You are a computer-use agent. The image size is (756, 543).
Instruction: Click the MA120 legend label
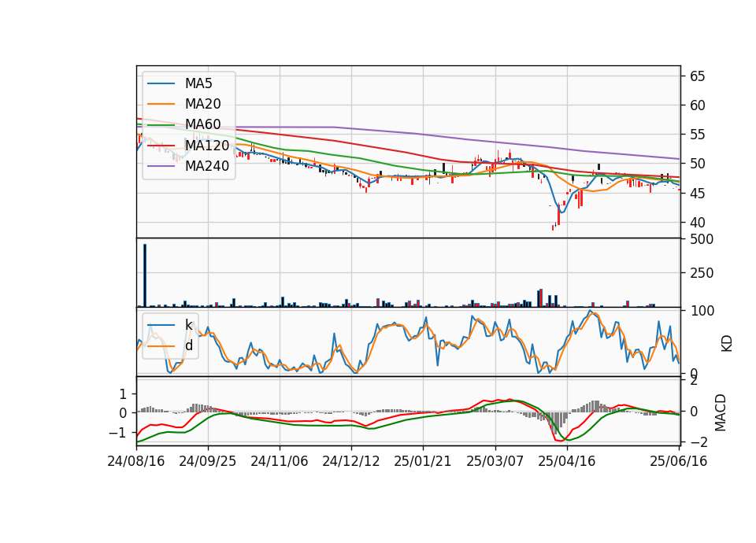[x=207, y=145]
